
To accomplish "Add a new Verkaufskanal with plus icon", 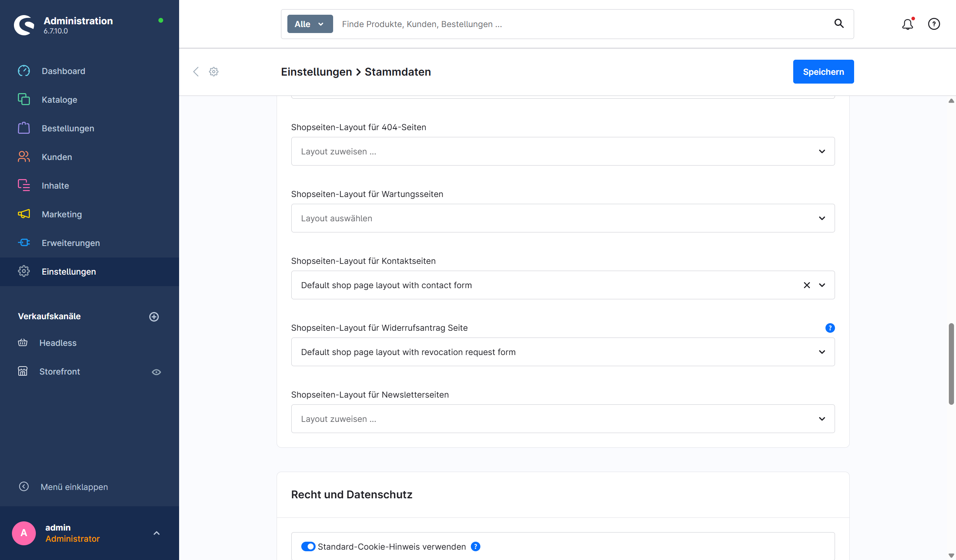I will [154, 317].
